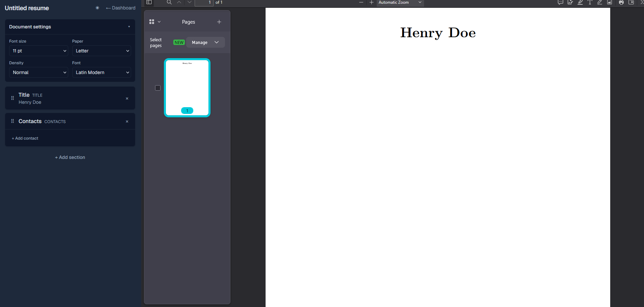Open the Latin Modern font dropdown
The height and width of the screenshot is (307, 644).
[x=101, y=72]
